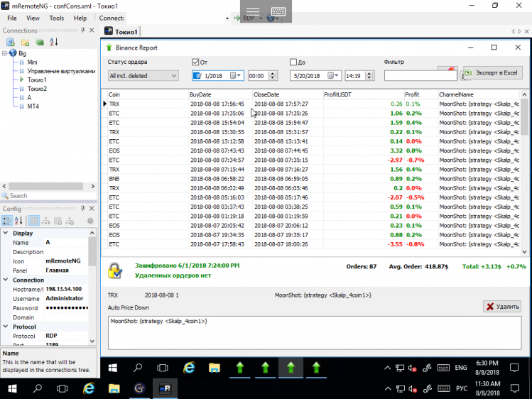This screenshot has width=532, height=399.
Task: Click the host status circle icon in Config toolbar
Action: 90,221
